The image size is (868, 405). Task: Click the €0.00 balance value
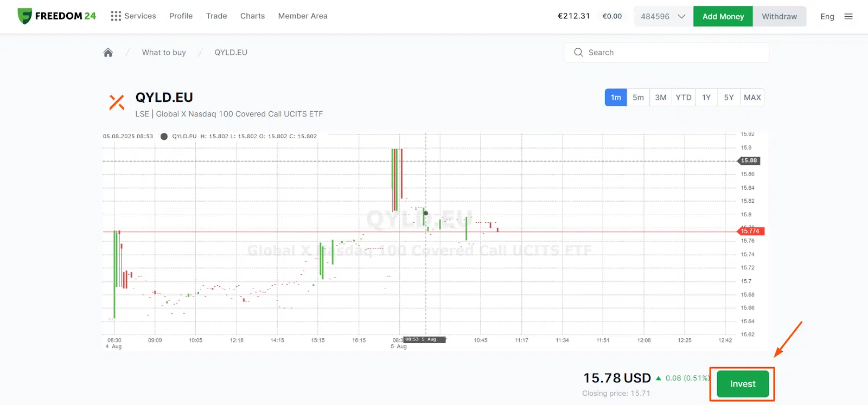click(612, 16)
